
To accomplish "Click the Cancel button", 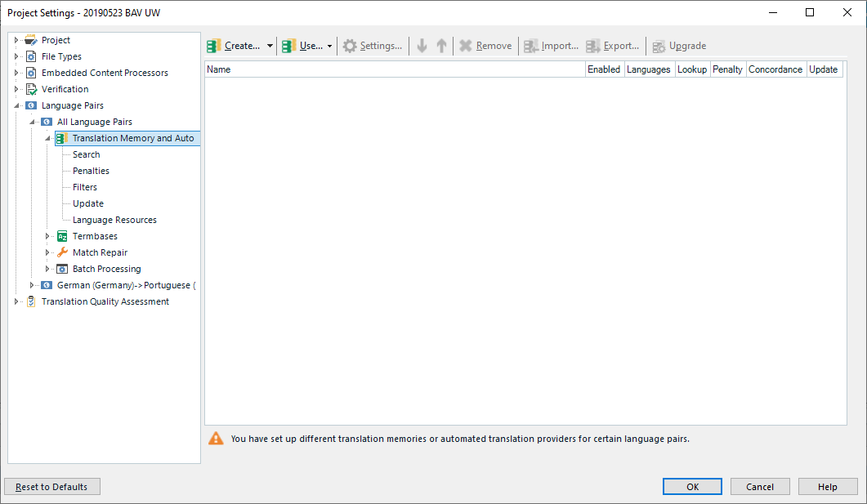I will click(x=760, y=487).
